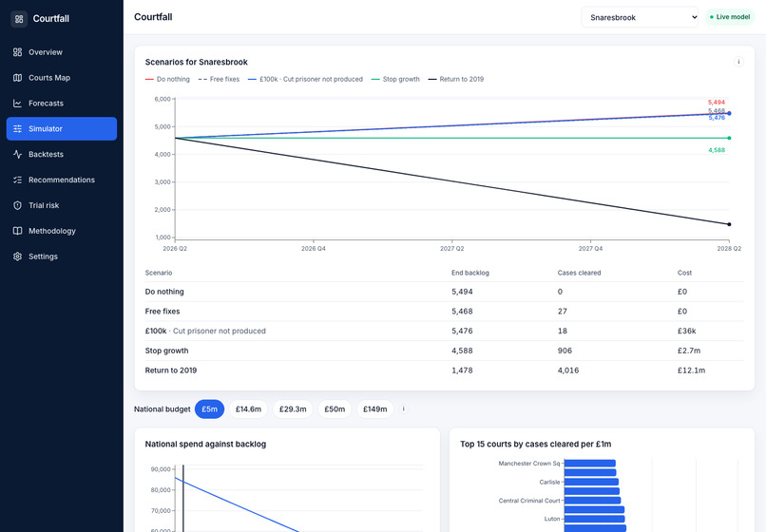Click the Live model status badge
This screenshot has width=766, height=532.
730,17
